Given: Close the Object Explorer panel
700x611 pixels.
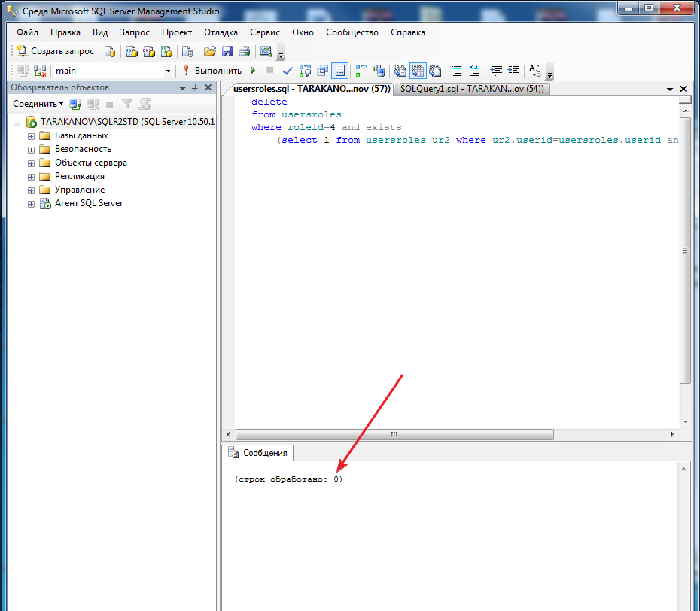Looking at the screenshot, I should 208,87.
